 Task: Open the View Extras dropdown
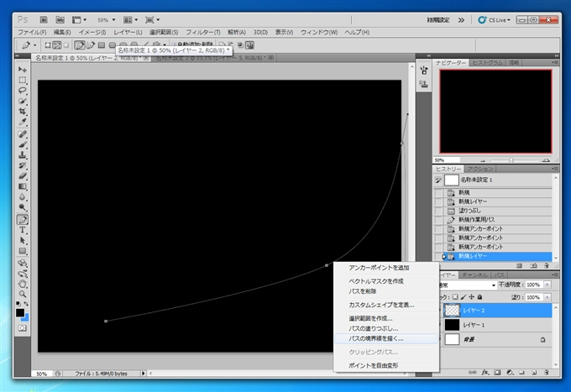point(79,19)
